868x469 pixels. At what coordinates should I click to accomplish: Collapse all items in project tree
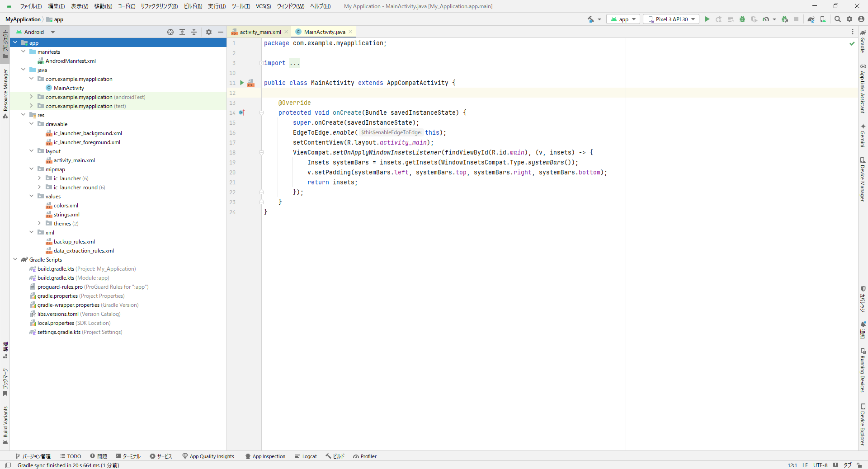(194, 32)
